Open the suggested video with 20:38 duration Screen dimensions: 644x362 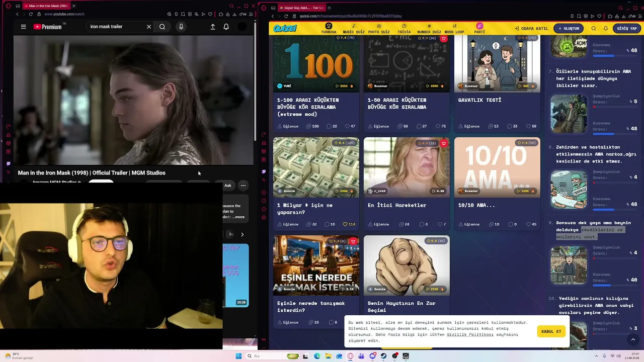coord(235,275)
